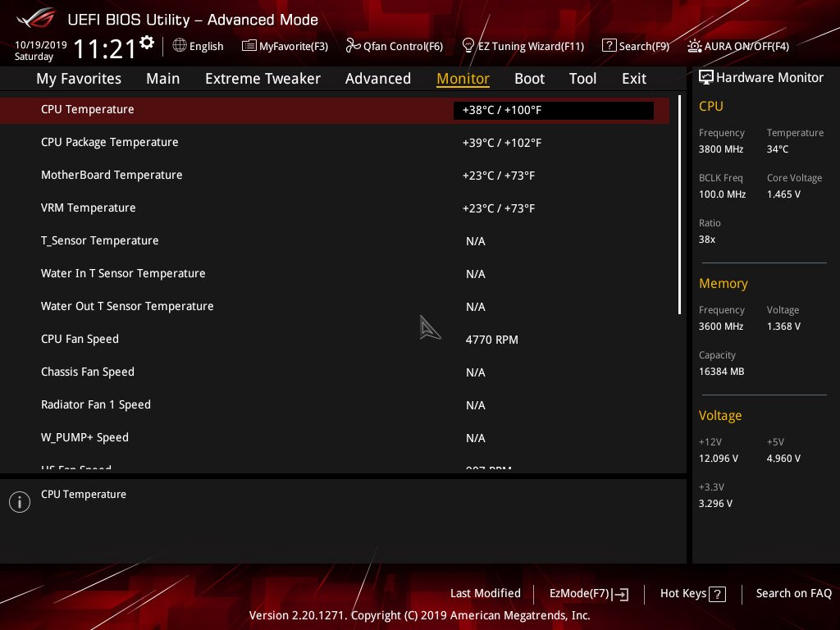This screenshot has height=630, width=840.
Task: Open the Search on FAQ link
Action: [x=793, y=594]
